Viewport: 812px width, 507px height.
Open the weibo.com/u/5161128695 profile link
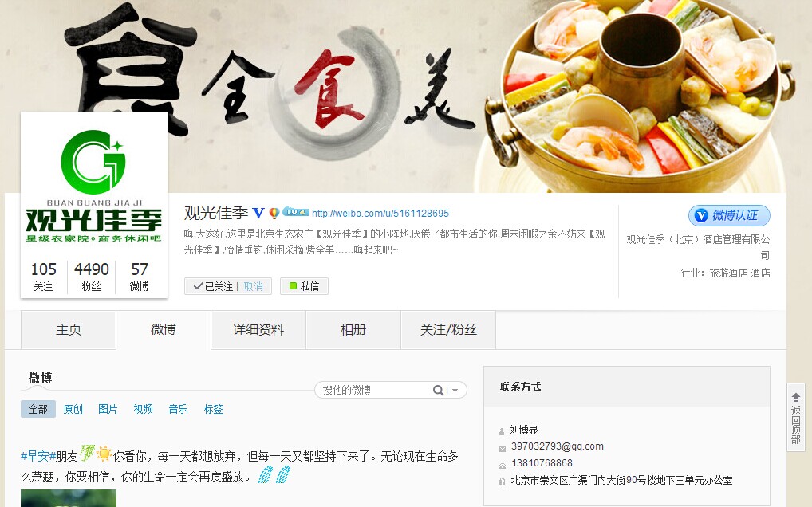(380, 213)
